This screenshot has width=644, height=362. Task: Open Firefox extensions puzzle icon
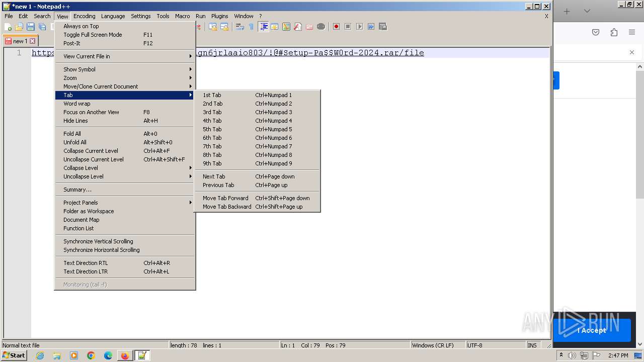(x=614, y=32)
